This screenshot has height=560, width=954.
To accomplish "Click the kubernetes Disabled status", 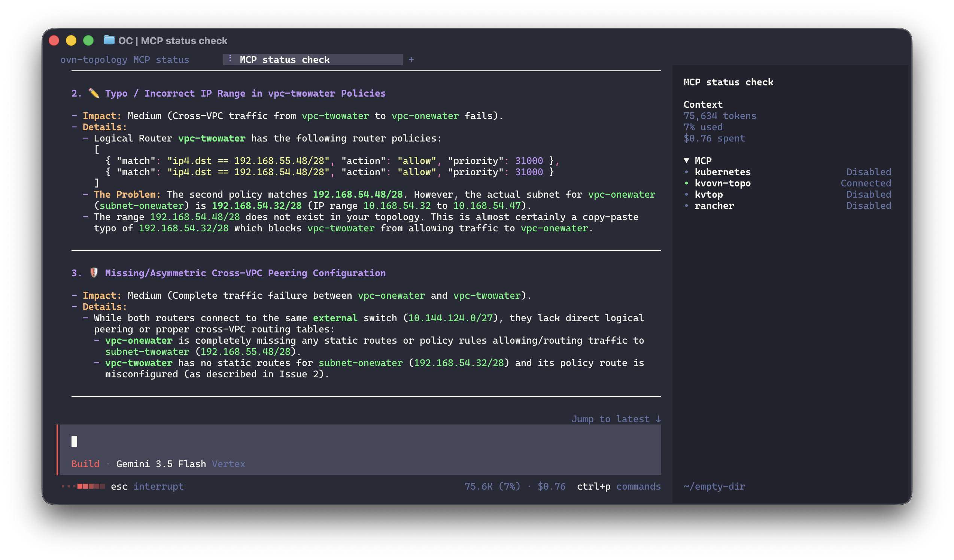I will (868, 172).
